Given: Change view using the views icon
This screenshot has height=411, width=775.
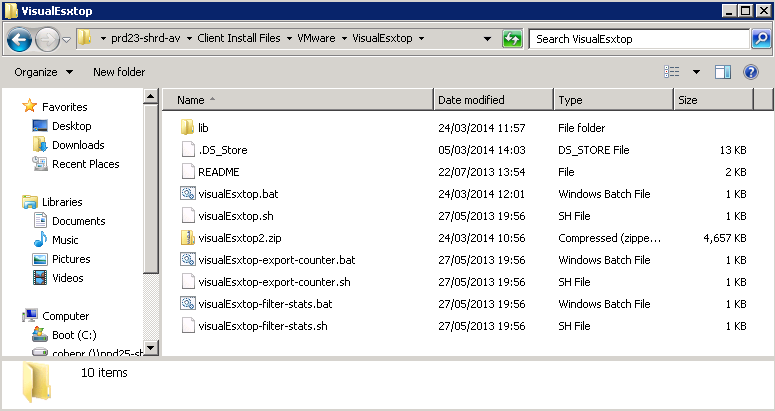Looking at the screenshot, I should pyautogui.click(x=671, y=72).
